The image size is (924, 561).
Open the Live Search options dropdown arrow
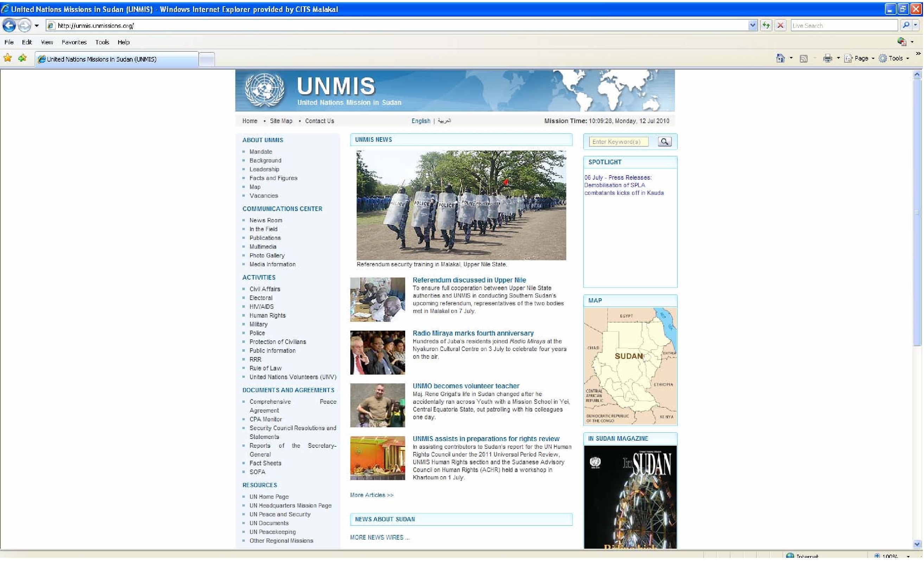[x=915, y=25]
